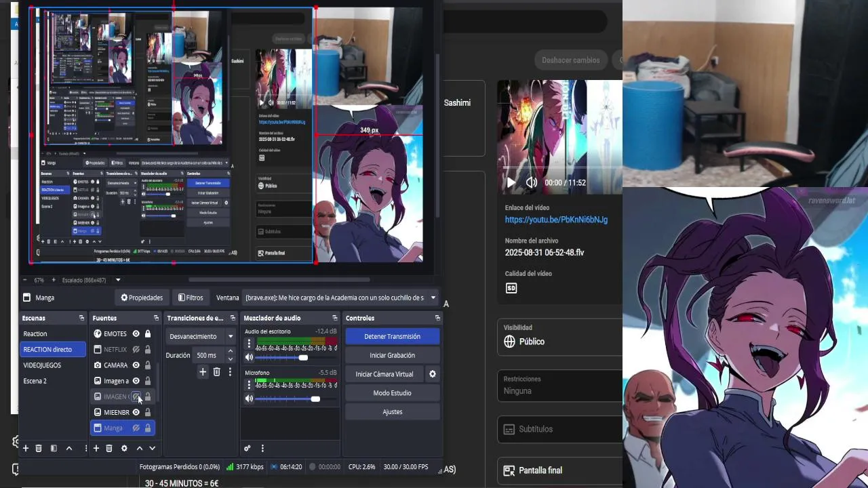Screen dimensions: 868x488
Task: Mute the YouTube Studio video player
Action: pyautogui.click(x=532, y=182)
